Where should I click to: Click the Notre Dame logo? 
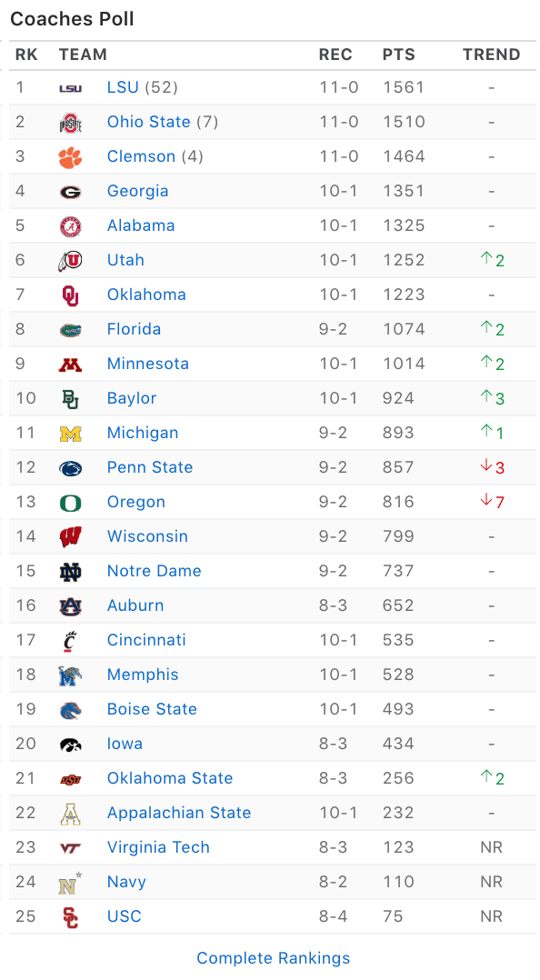[x=71, y=572]
